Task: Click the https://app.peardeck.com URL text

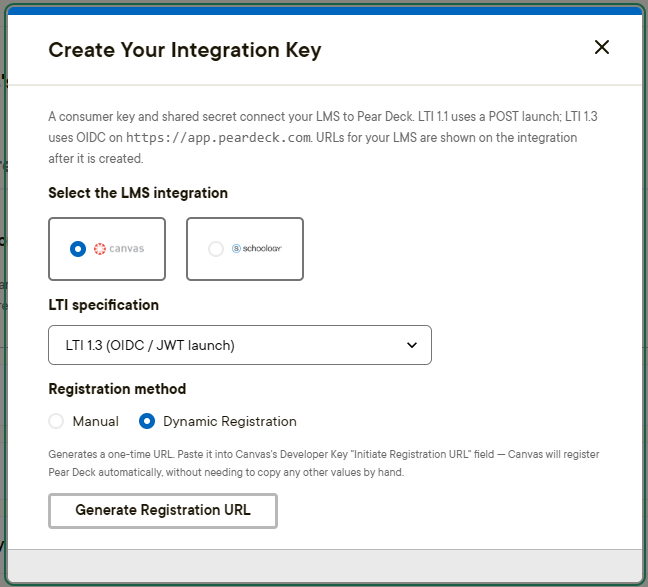Action: (x=218, y=138)
